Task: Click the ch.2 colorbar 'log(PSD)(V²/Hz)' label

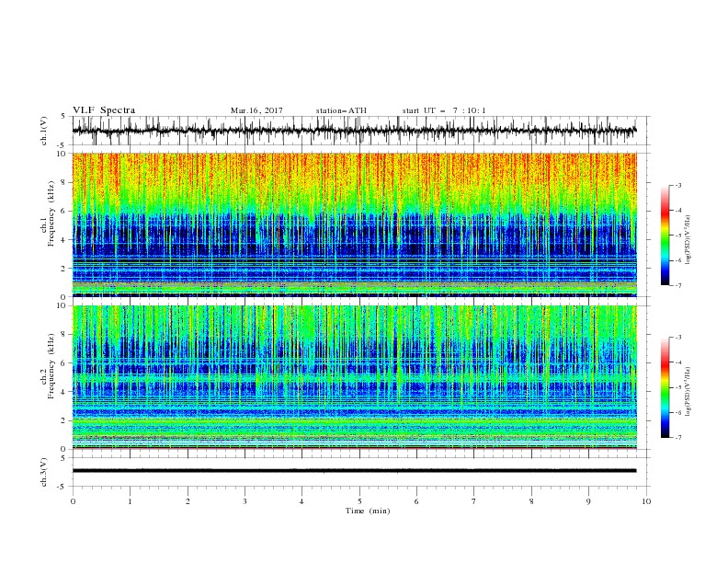Action: (688, 392)
